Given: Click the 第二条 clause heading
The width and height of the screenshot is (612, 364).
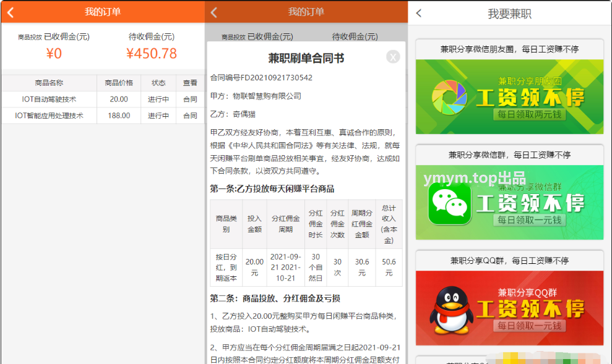Looking at the screenshot, I should (x=275, y=298).
